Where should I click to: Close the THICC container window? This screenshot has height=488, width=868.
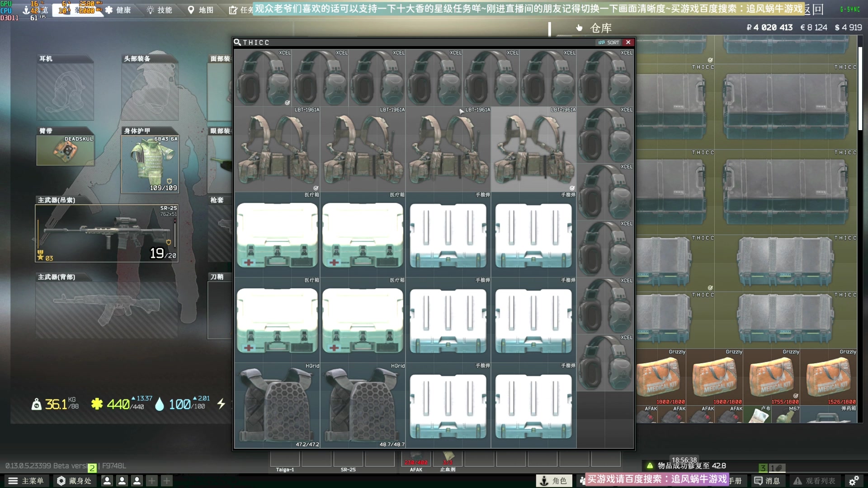628,42
